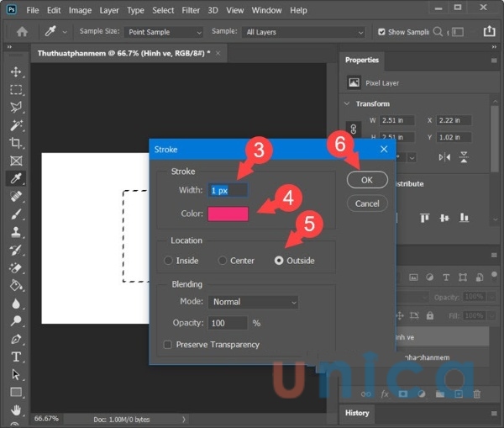Select the Move tool

coord(16,72)
